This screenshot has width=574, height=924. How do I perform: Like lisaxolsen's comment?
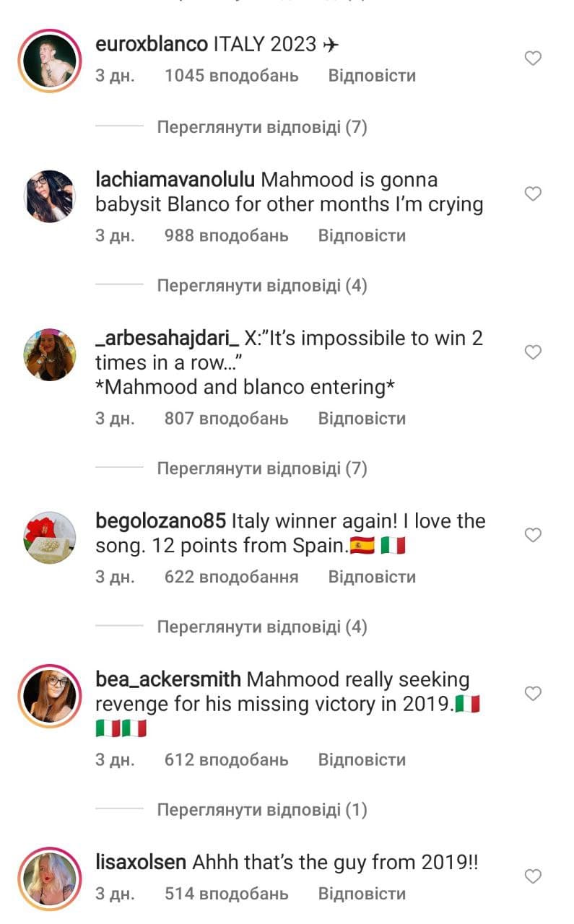click(533, 876)
